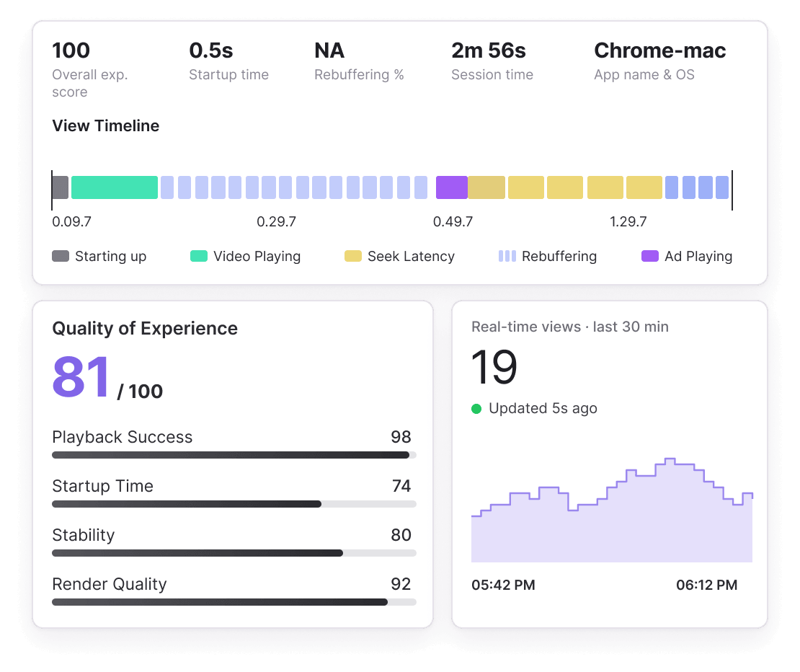Click the 2m 56s session time value
The height and width of the screenshot is (672, 800).
pos(488,50)
